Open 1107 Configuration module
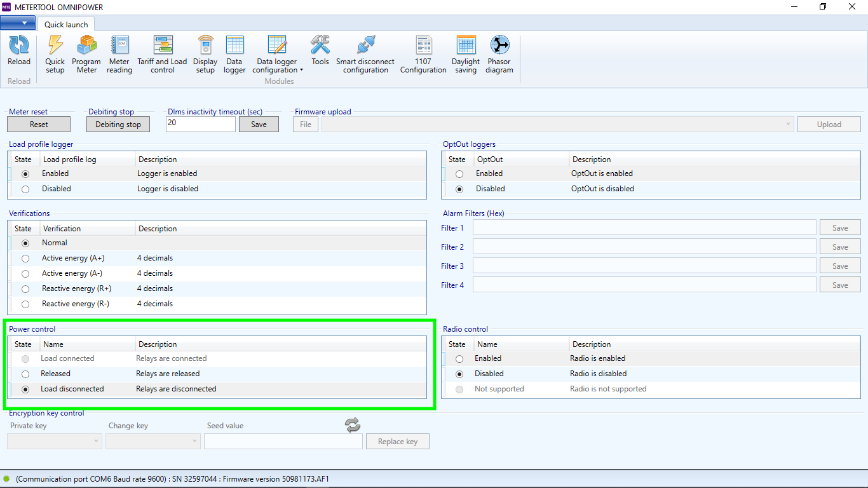This screenshot has width=868, height=488. click(423, 55)
